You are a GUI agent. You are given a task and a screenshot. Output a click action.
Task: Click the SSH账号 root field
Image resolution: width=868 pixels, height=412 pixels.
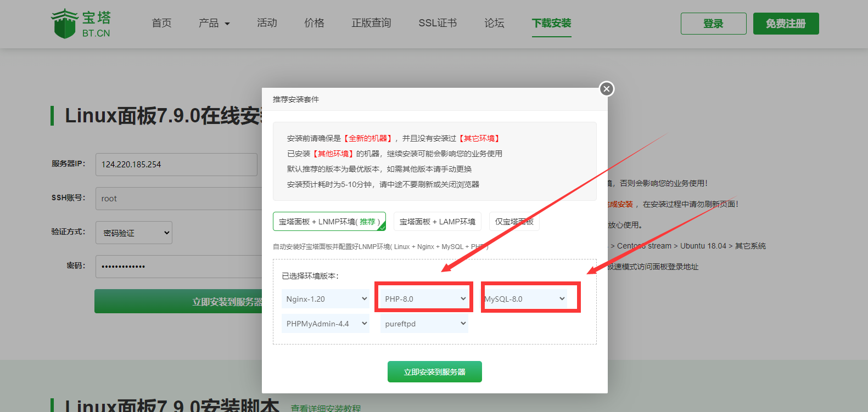[178, 199]
